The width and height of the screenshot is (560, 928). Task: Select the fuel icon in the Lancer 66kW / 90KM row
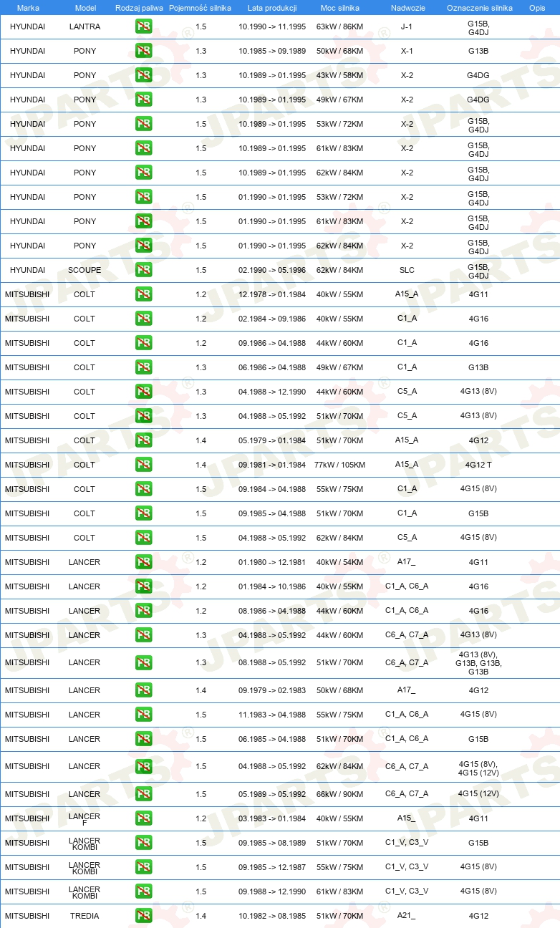[143, 795]
